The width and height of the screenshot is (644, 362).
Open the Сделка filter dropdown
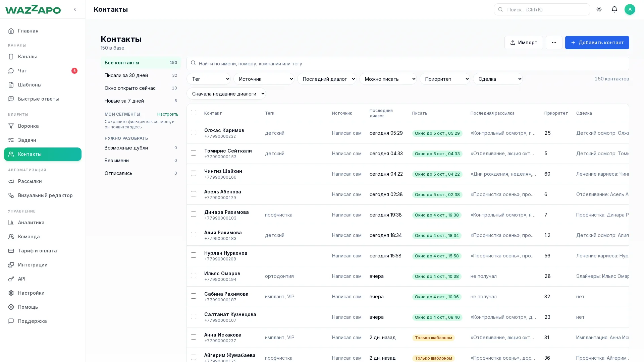coord(498,79)
